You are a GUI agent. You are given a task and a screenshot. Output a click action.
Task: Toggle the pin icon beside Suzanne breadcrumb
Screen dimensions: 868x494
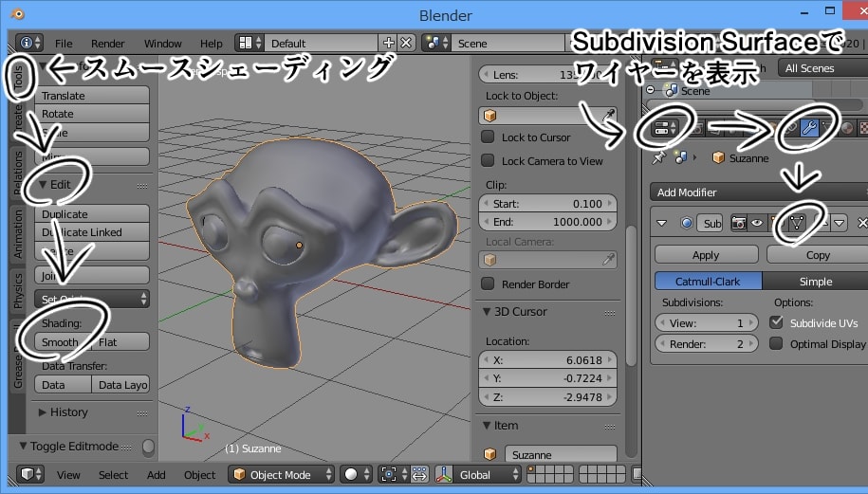(x=658, y=158)
